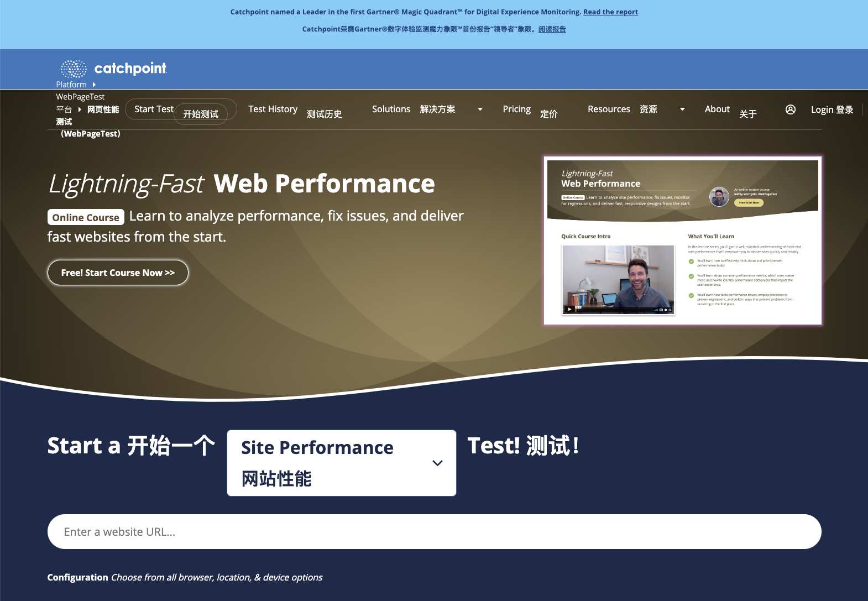This screenshot has height=601, width=868.
Task: Expand the triangle arrow before 网页性能
Action: [x=80, y=109]
